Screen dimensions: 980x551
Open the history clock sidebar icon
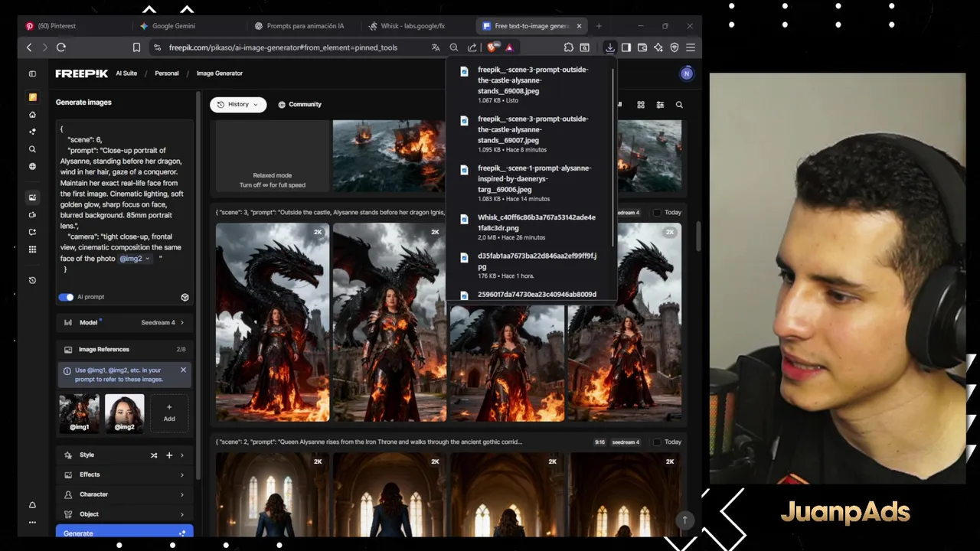point(32,280)
